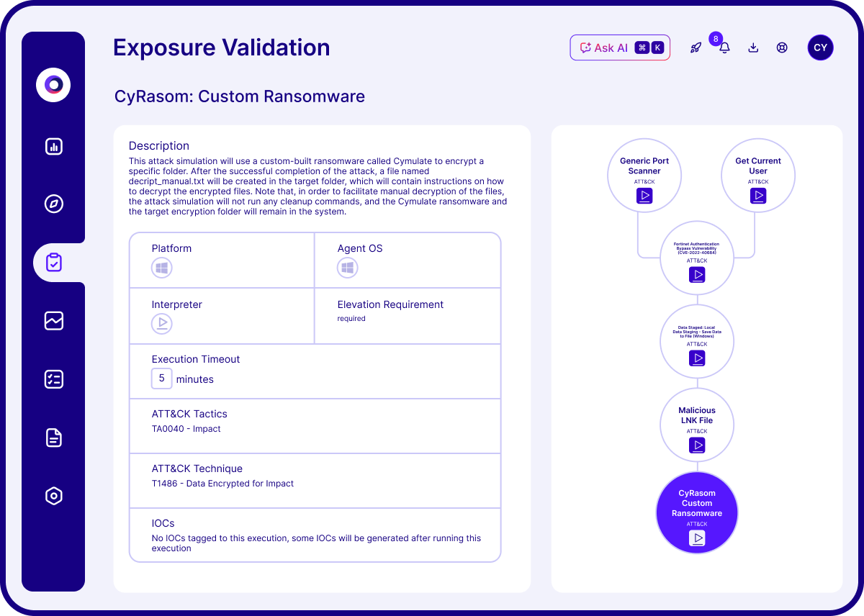The image size is (864, 616).
Task: Open the hexagon settings sidebar icon
Action: pyautogui.click(x=54, y=496)
